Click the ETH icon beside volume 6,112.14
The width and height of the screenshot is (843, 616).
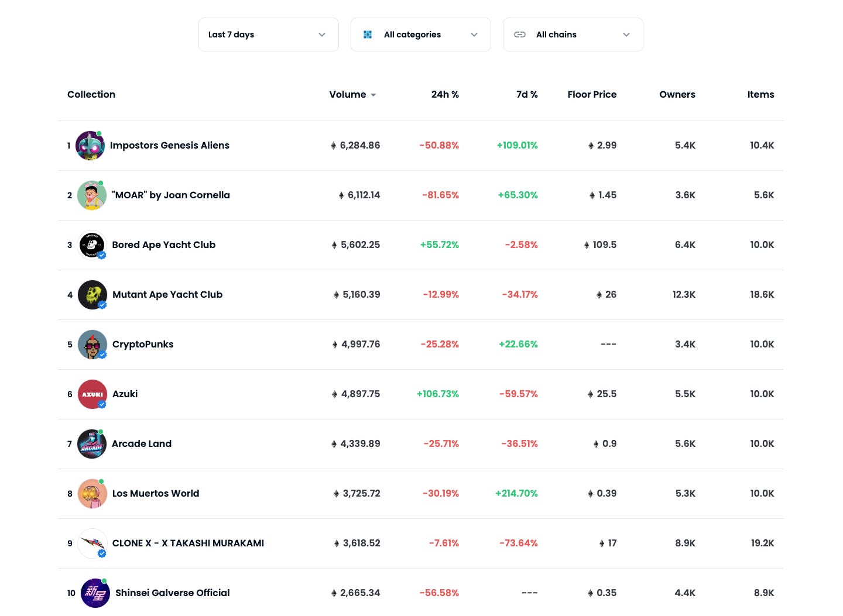341,195
